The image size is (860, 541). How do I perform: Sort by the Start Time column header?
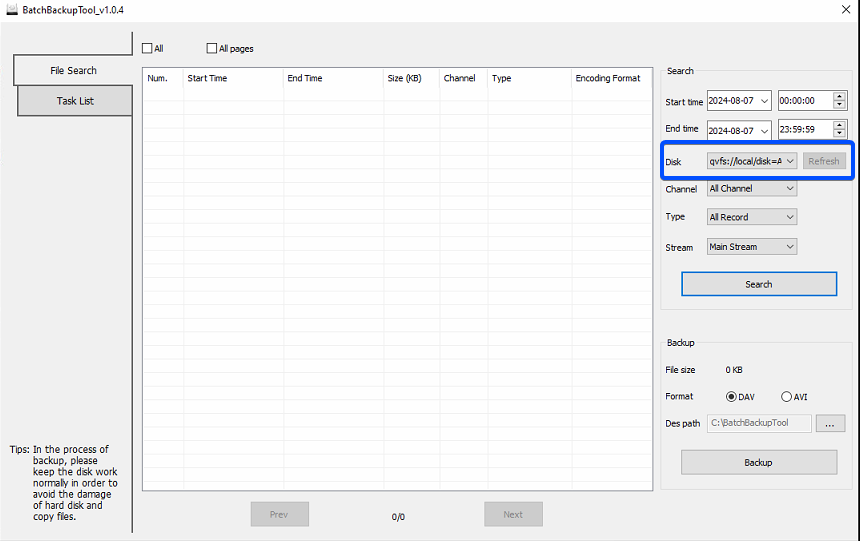point(232,78)
